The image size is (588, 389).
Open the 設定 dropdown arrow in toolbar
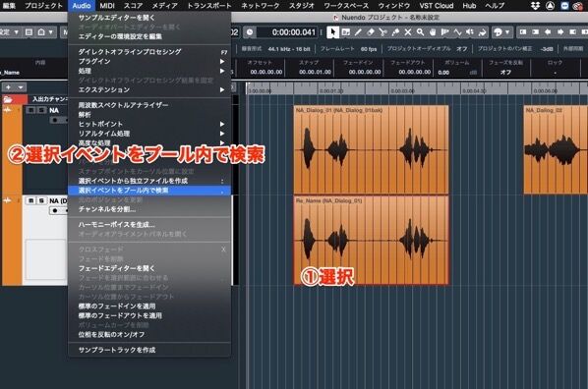click(16, 32)
